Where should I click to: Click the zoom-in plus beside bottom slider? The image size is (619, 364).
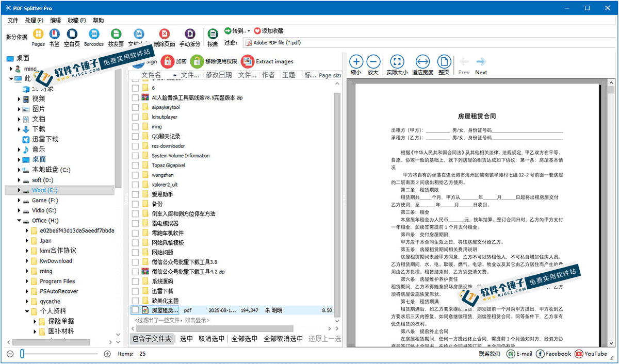[x=107, y=354]
